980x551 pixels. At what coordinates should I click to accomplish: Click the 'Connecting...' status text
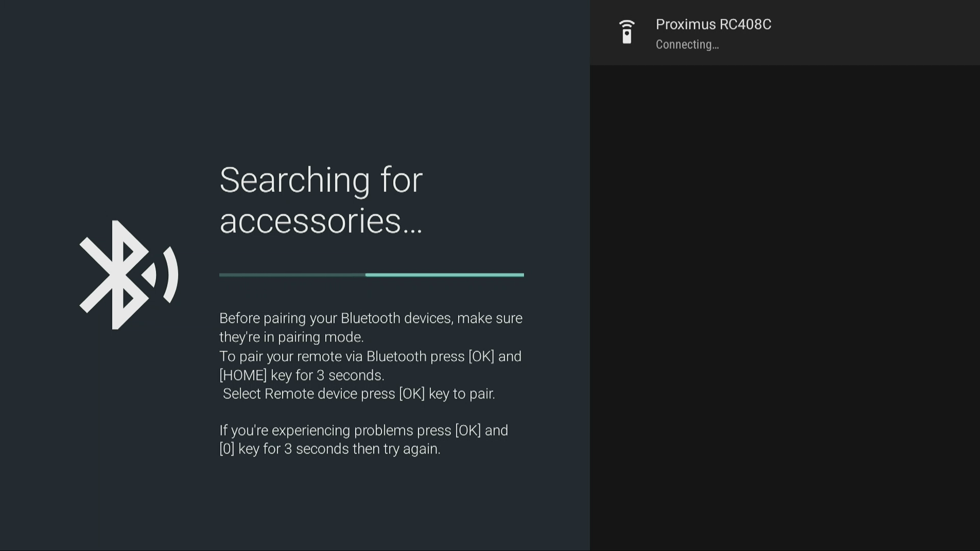[x=687, y=44]
